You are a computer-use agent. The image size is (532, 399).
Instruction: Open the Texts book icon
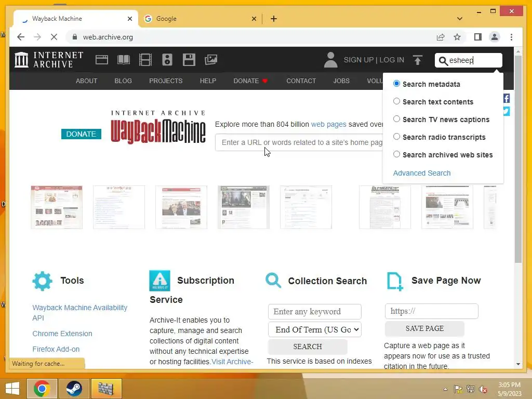(124, 60)
